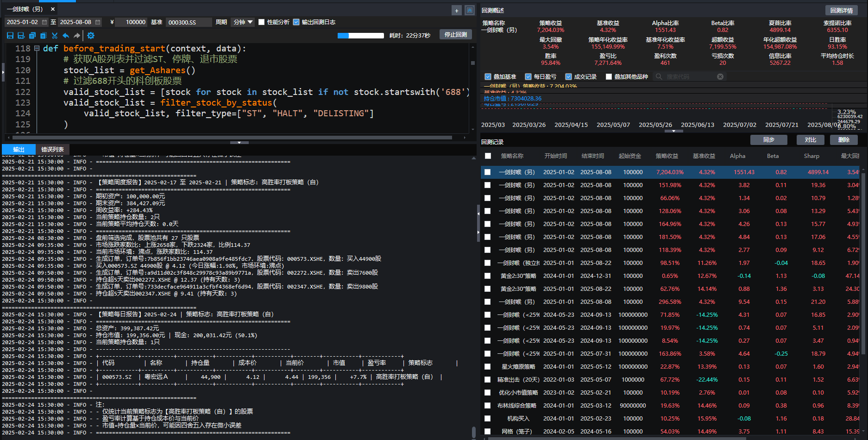Screen dimensions: 868x440
Task: Toggle the 叠加基准 checkbox
Action: (x=488, y=77)
